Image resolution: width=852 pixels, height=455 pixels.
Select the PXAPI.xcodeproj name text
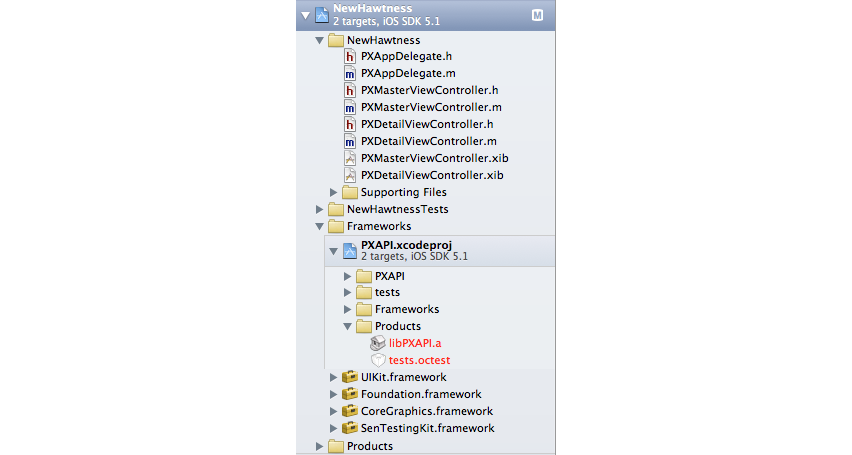click(406, 245)
